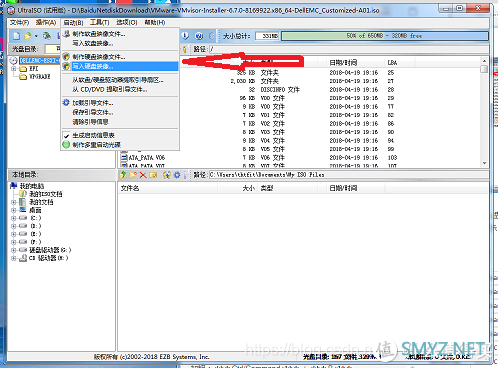Click the CD disc icon of root node
This screenshot has width=498, height=368.
tap(13, 60)
